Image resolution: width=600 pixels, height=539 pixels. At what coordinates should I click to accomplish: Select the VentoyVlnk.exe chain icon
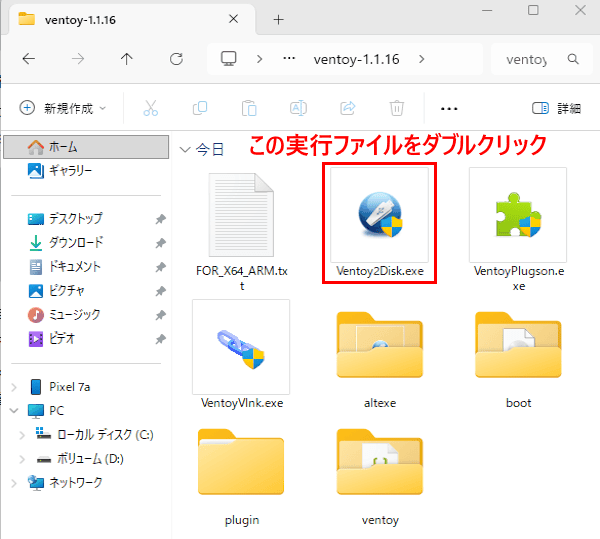point(241,348)
